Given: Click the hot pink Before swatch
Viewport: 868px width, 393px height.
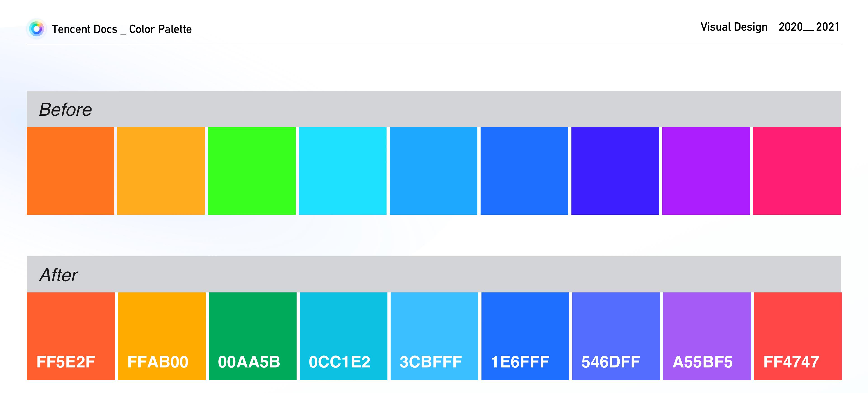Looking at the screenshot, I should [x=797, y=171].
